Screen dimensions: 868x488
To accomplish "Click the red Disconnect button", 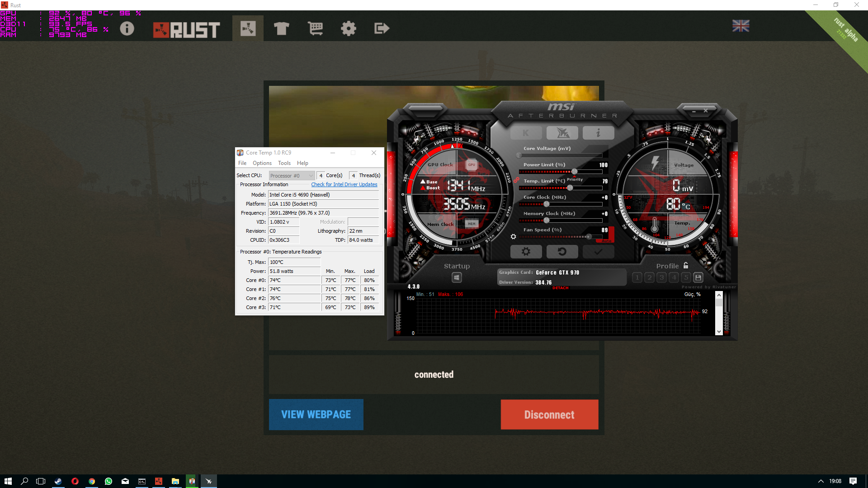I will pos(549,414).
